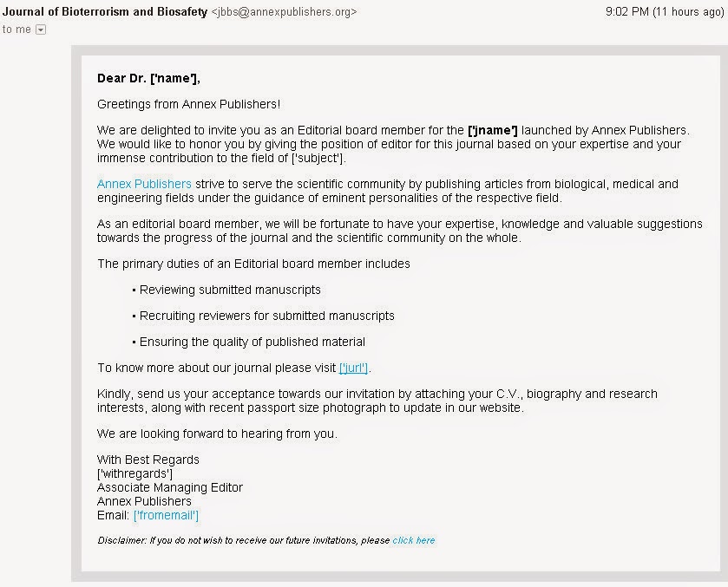The width and height of the screenshot is (728, 587).
Task: Click the jbbs@annexpublishers.org sender address
Action: click(284, 12)
